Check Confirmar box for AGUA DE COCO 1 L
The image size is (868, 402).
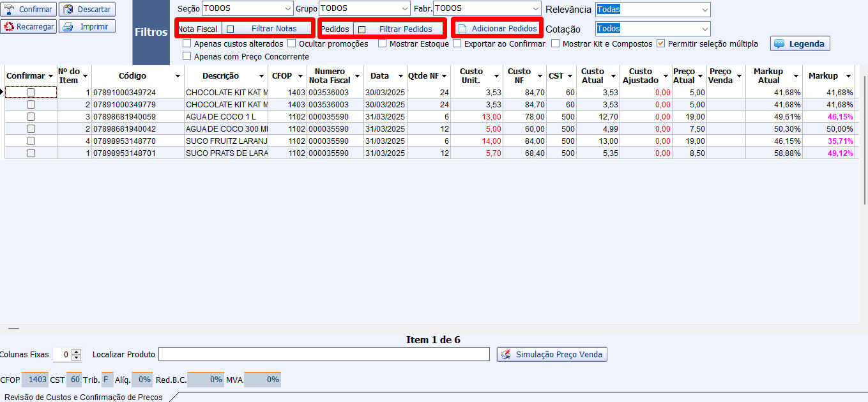pos(31,117)
